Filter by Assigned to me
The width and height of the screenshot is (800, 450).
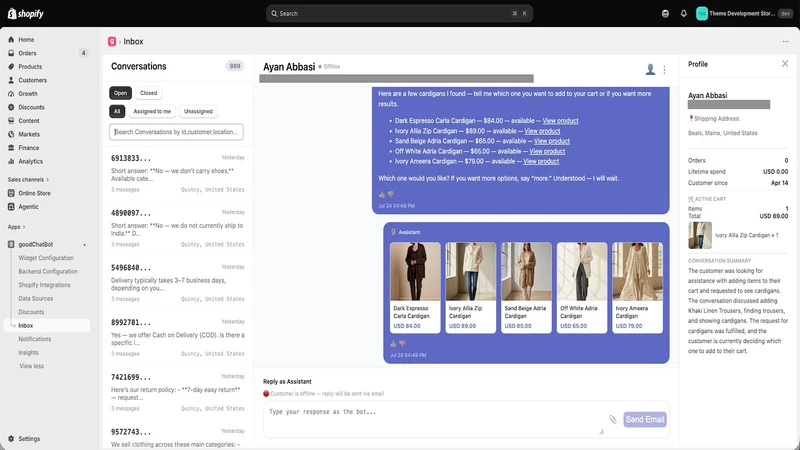(x=152, y=111)
